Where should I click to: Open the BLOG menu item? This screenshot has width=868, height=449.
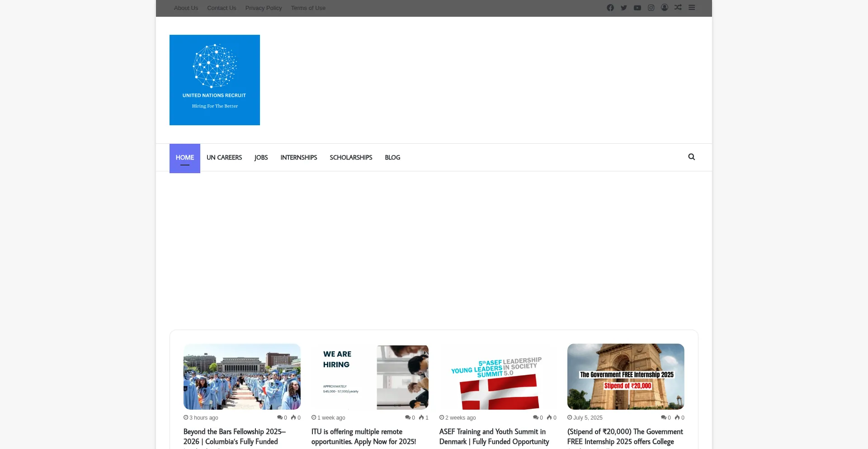(392, 157)
